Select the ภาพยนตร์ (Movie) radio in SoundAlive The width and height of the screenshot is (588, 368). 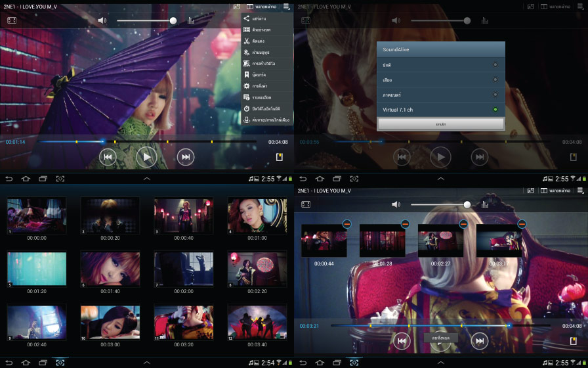coord(495,95)
